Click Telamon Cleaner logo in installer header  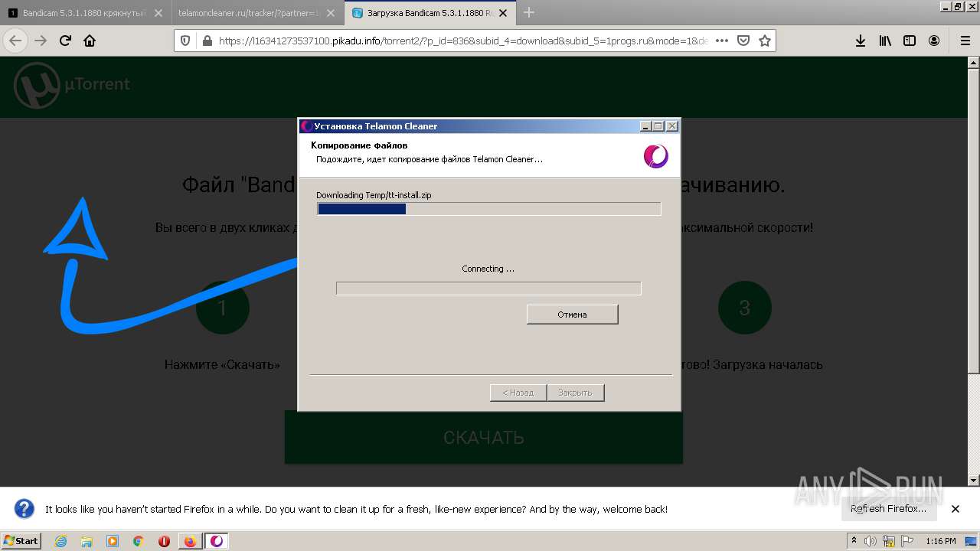click(x=655, y=156)
